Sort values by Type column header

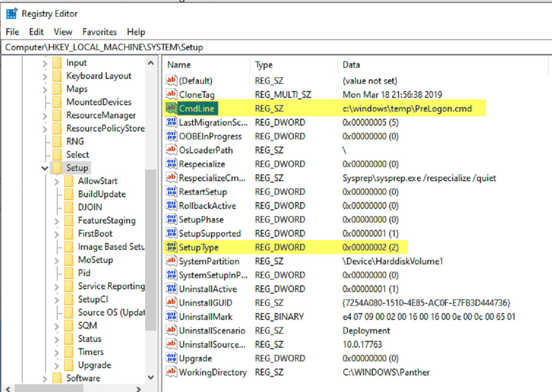pos(294,65)
